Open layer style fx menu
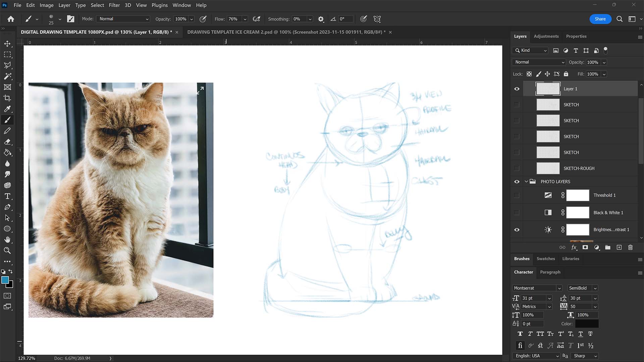Screen dimensions: 644x362 [574, 247]
